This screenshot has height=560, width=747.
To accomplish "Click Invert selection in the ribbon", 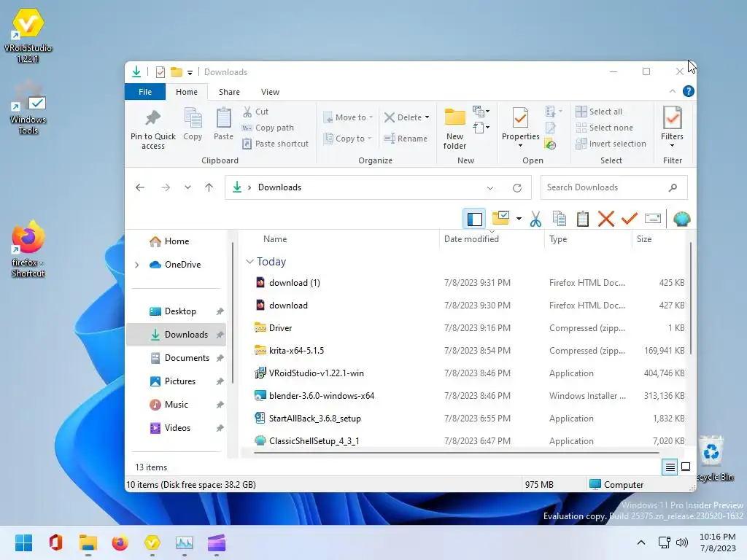I will pos(611,144).
